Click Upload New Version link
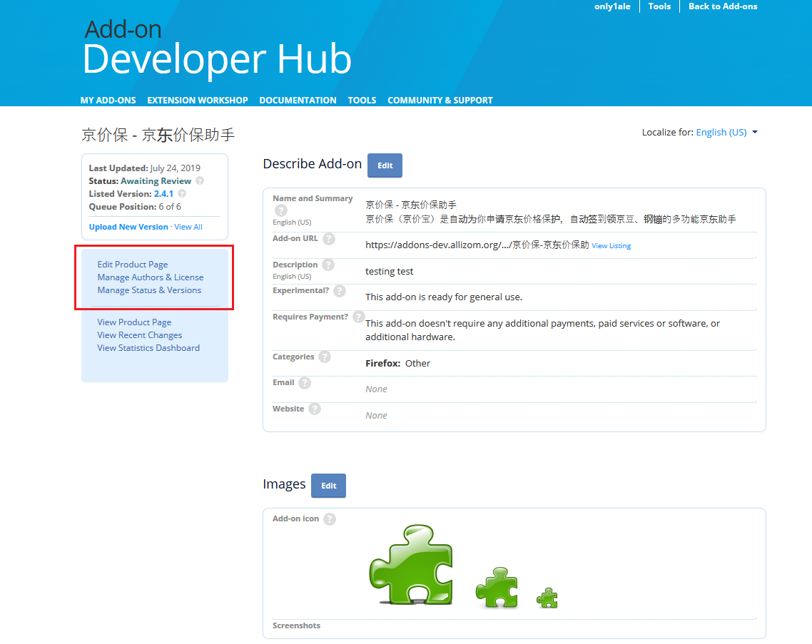This screenshot has height=644, width=812. pos(128,227)
